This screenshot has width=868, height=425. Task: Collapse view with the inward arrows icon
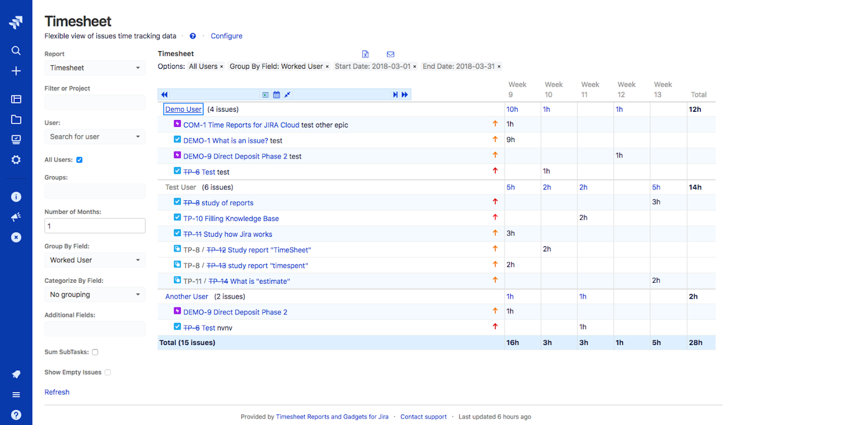click(x=288, y=94)
